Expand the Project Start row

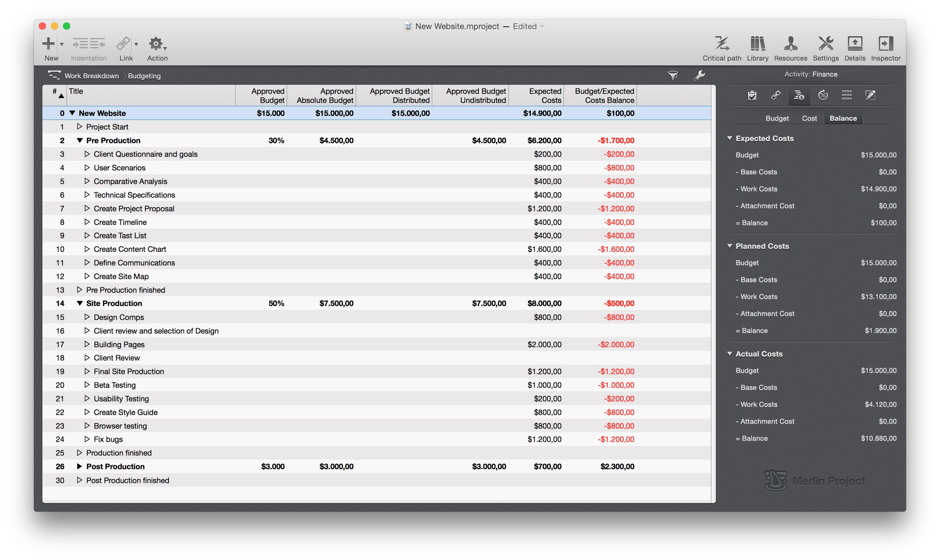tap(80, 127)
